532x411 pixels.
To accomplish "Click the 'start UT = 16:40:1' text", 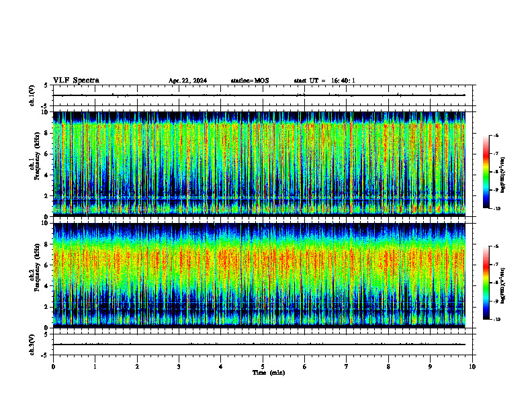I will tap(324, 81).
